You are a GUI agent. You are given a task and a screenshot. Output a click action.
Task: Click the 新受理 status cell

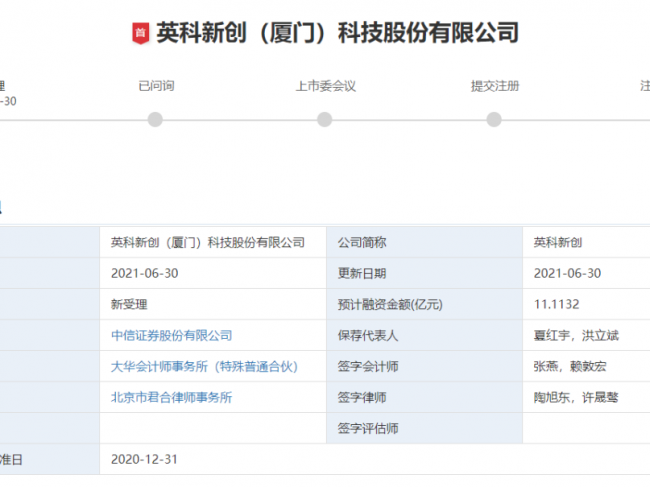click(213, 305)
